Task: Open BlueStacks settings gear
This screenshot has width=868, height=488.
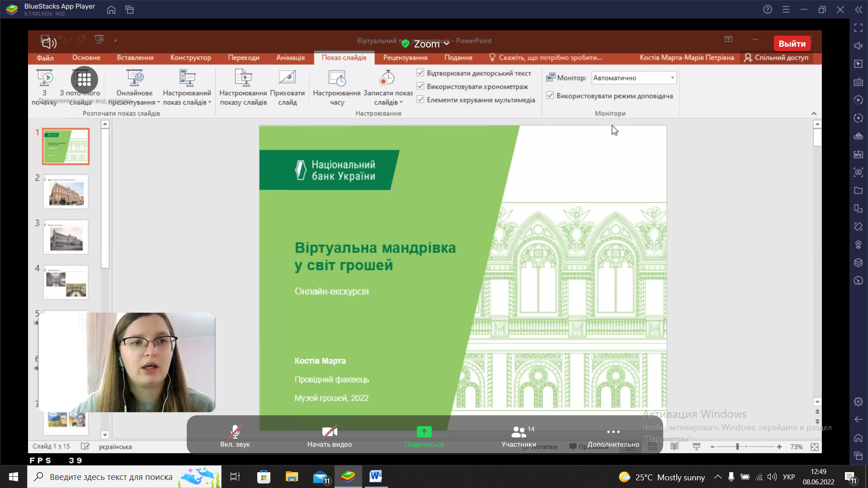Action: 859,402
